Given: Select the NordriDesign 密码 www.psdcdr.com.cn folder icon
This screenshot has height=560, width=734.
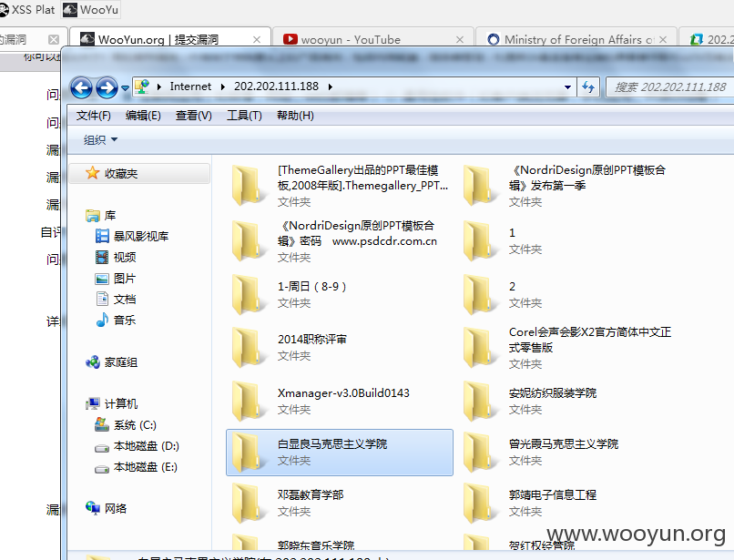Looking at the screenshot, I should click(x=247, y=241).
